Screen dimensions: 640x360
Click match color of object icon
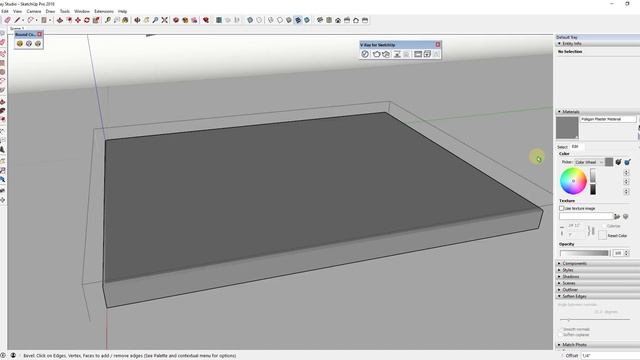pos(618,162)
